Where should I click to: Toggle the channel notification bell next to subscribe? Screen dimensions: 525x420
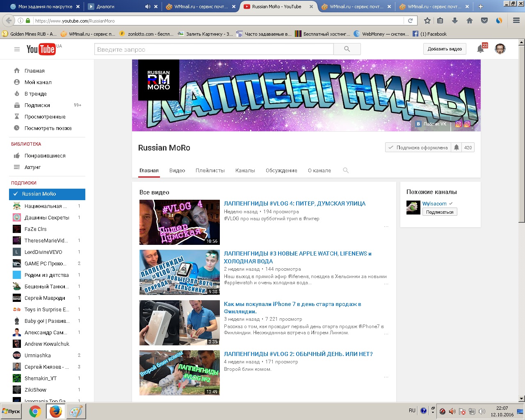click(457, 148)
